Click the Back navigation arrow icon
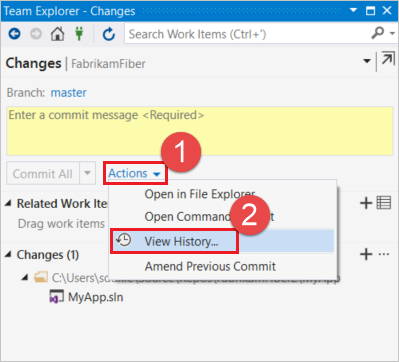 [14, 34]
